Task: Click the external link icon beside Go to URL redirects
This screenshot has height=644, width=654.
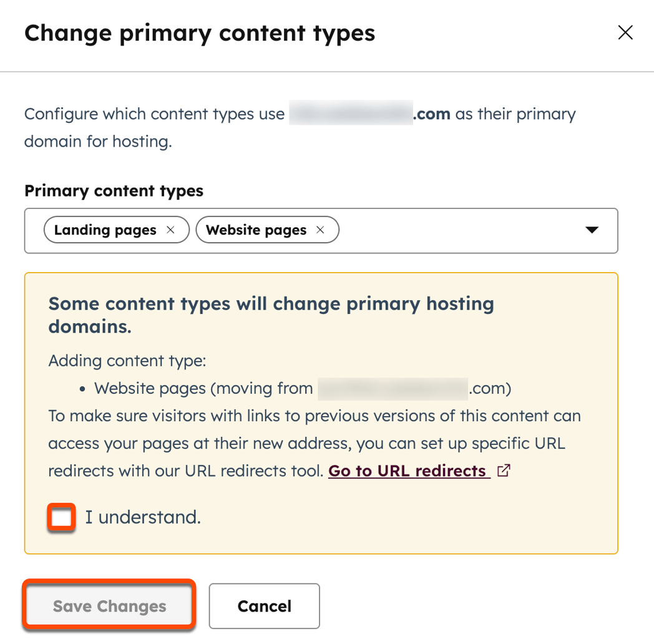Action: coord(504,471)
